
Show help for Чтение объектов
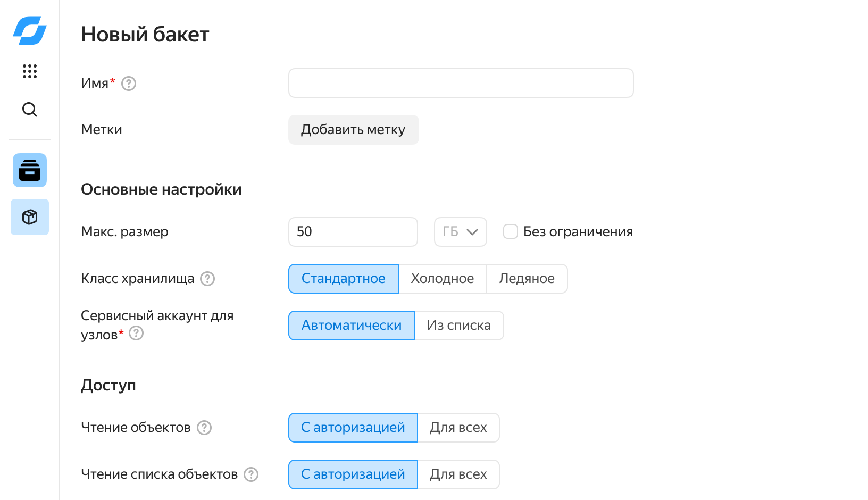pos(204,428)
